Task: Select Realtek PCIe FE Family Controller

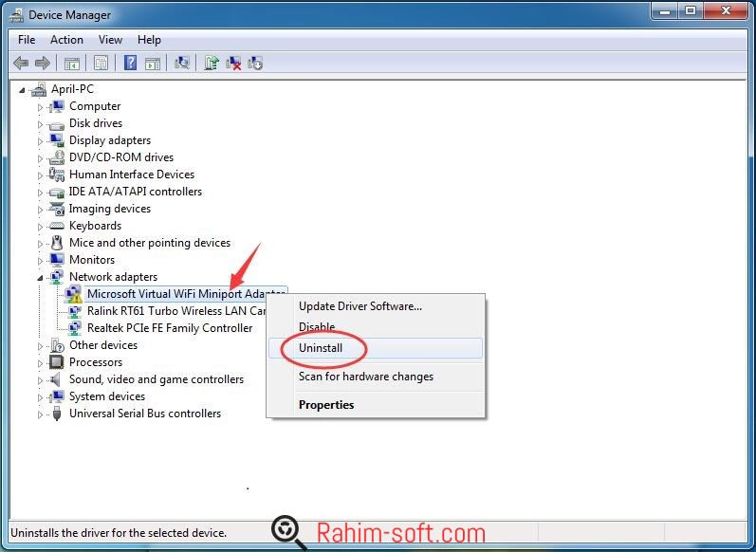Action: pos(170,328)
